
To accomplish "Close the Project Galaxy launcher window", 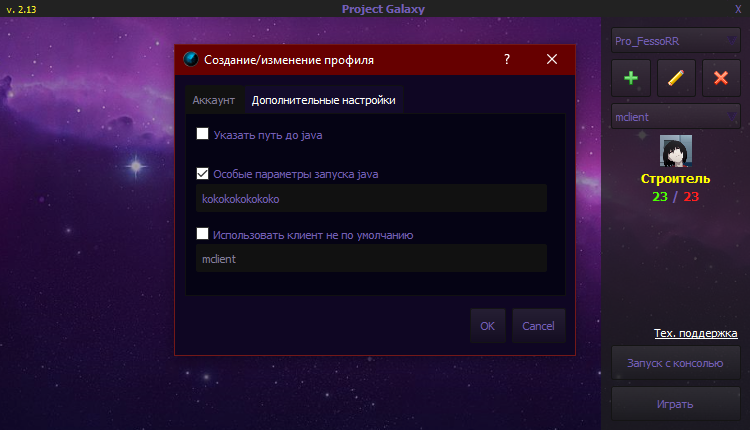I will click(738, 9).
